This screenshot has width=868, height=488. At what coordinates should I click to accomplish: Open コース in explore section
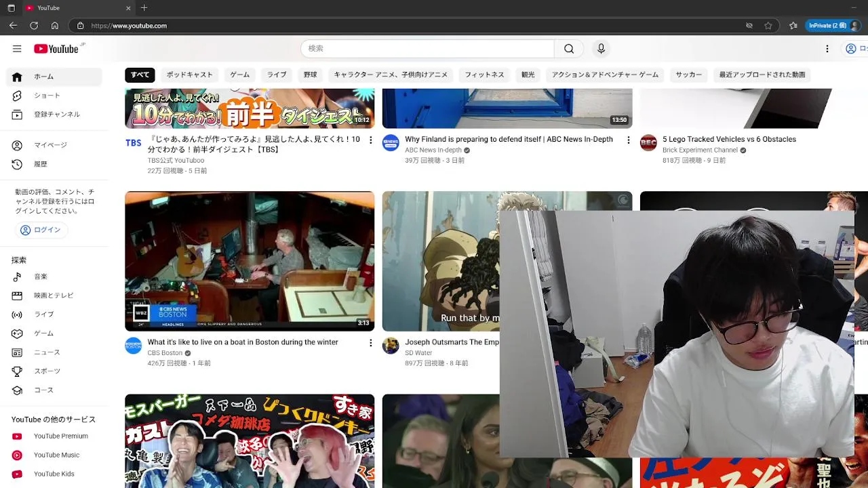pos(54,390)
